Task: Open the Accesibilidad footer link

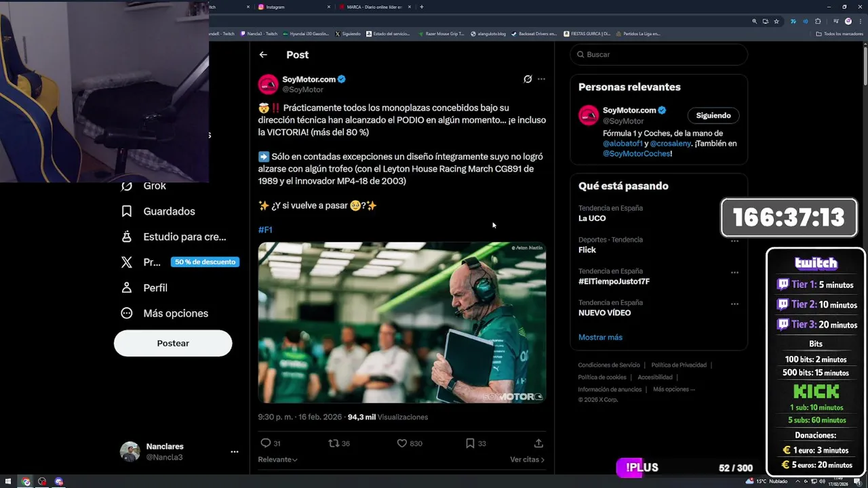Action: click(655, 378)
